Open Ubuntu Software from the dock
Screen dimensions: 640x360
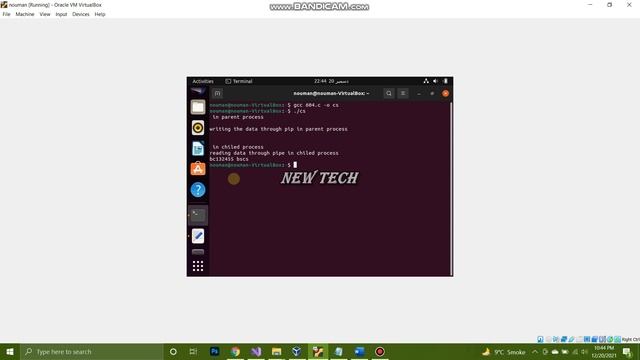click(198, 169)
